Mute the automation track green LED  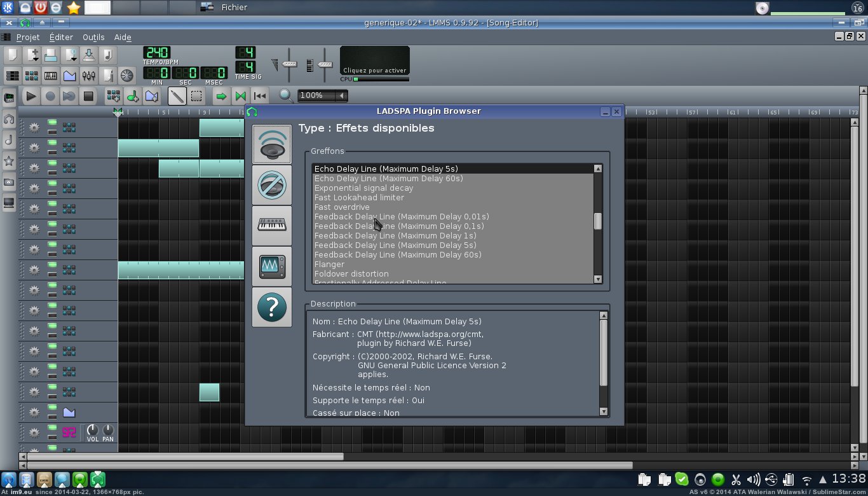52,408
